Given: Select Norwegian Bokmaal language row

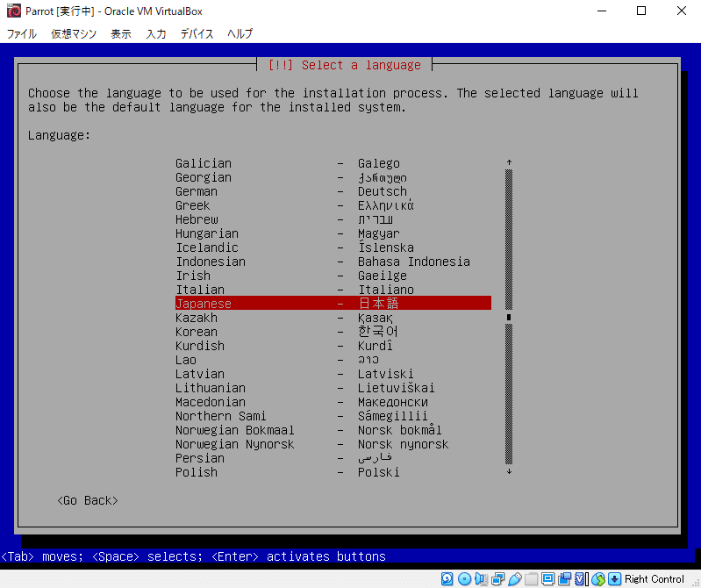Looking at the screenshot, I should click(x=333, y=430).
